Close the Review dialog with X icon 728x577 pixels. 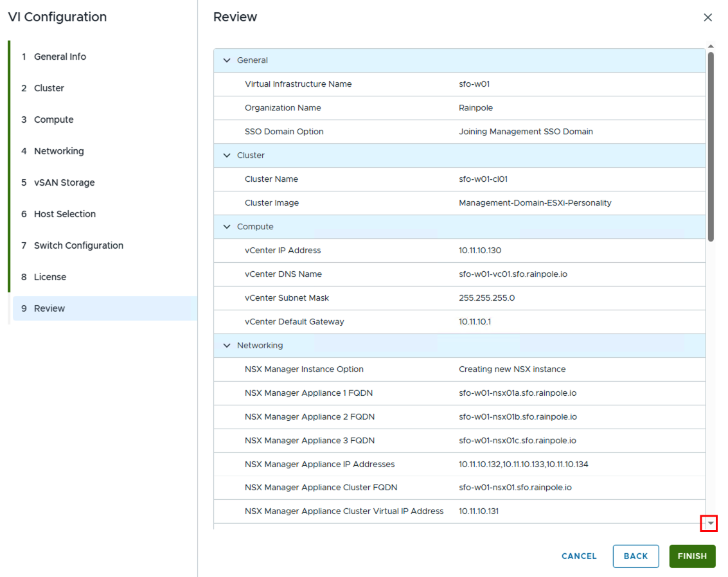pos(707,17)
